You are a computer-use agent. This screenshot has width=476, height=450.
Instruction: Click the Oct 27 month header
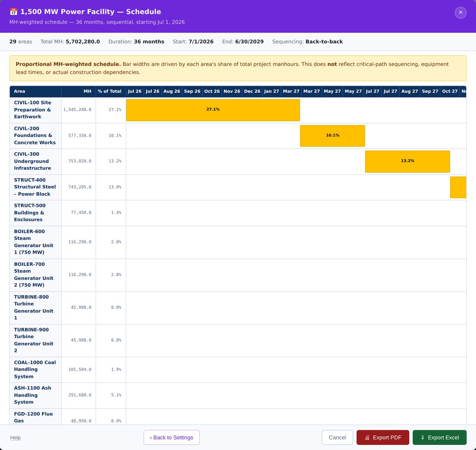(450, 91)
